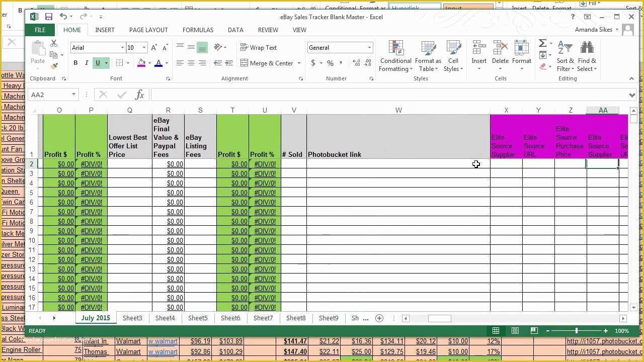Expand the formula bar
This screenshot has height=362, width=644.
[632, 95]
